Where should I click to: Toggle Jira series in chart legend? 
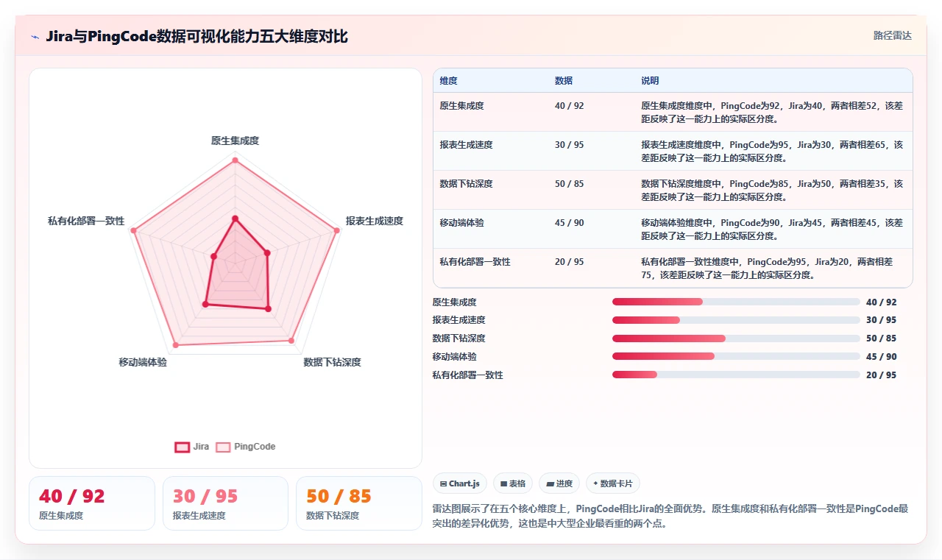pos(191,447)
